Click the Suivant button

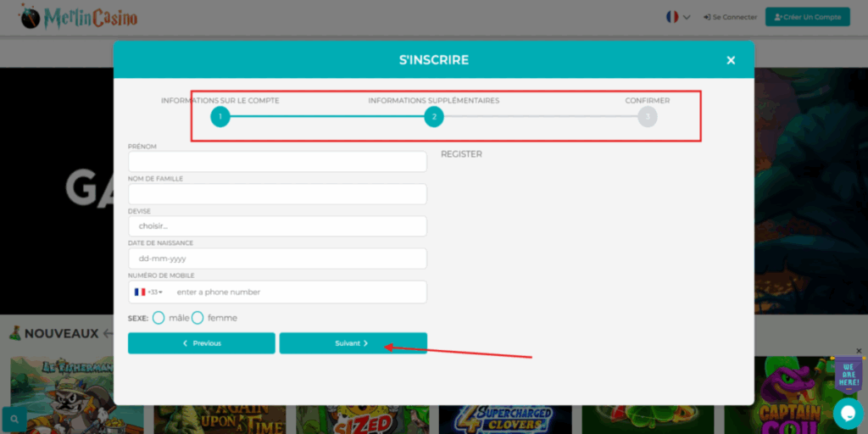353,343
